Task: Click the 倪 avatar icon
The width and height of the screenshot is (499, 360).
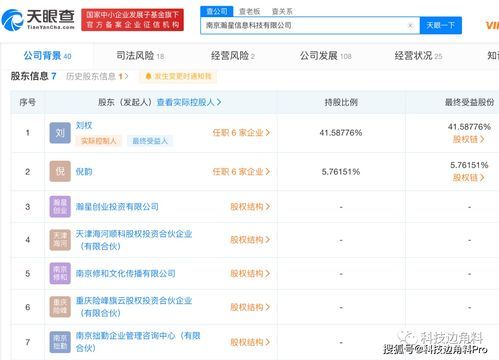Action: (60, 171)
